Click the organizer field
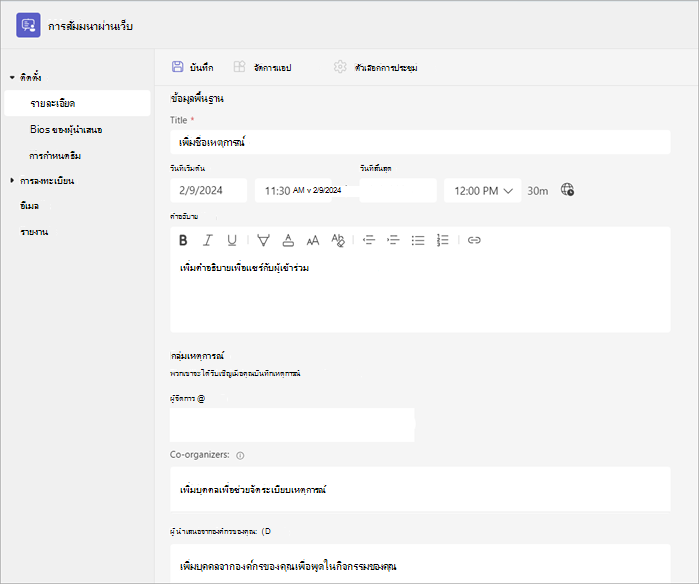The image size is (699, 584). click(292, 425)
